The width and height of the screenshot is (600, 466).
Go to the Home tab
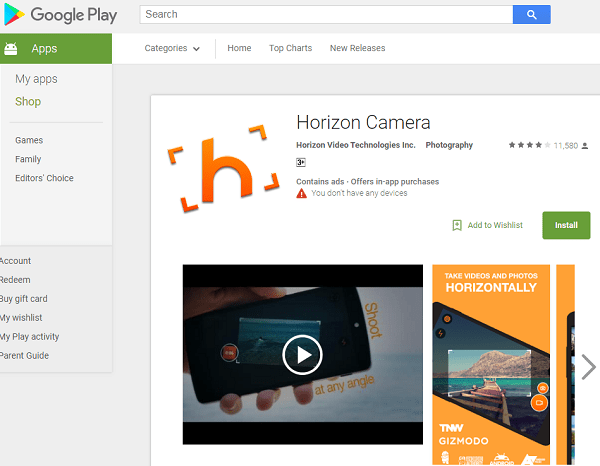[239, 48]
